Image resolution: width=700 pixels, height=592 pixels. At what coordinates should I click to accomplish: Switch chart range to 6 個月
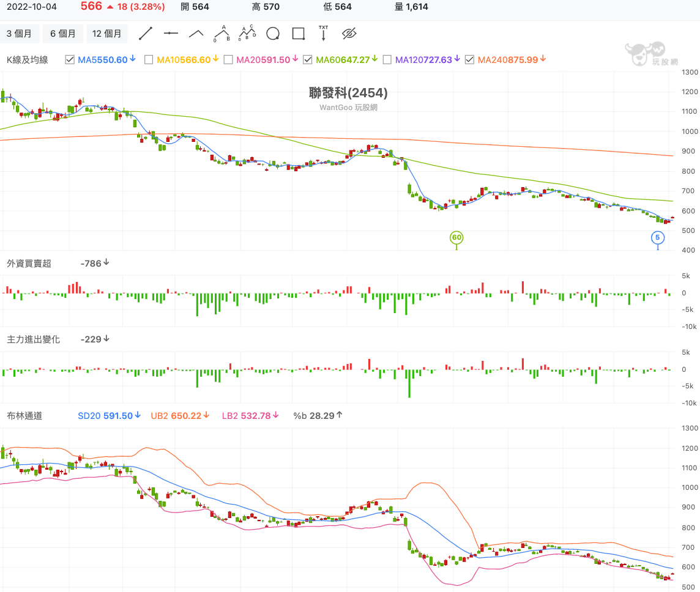63,34
